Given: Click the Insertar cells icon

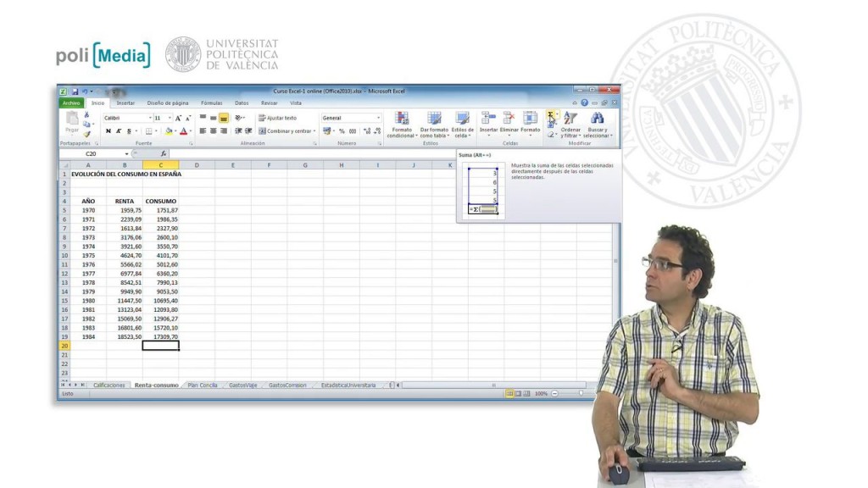Looking at the screenshot, I should (488, 123).
